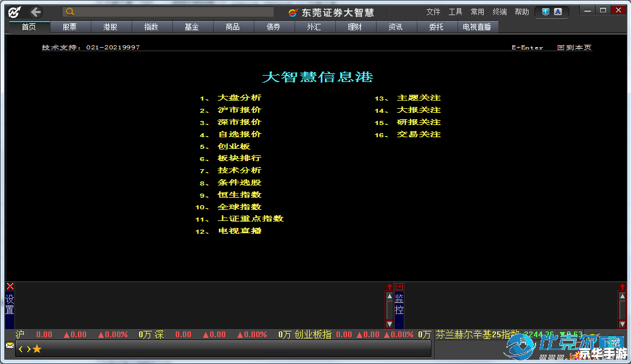The image size is (631, 364).
Task: Click the letter A font icon
Action: (x=558, y=12)
